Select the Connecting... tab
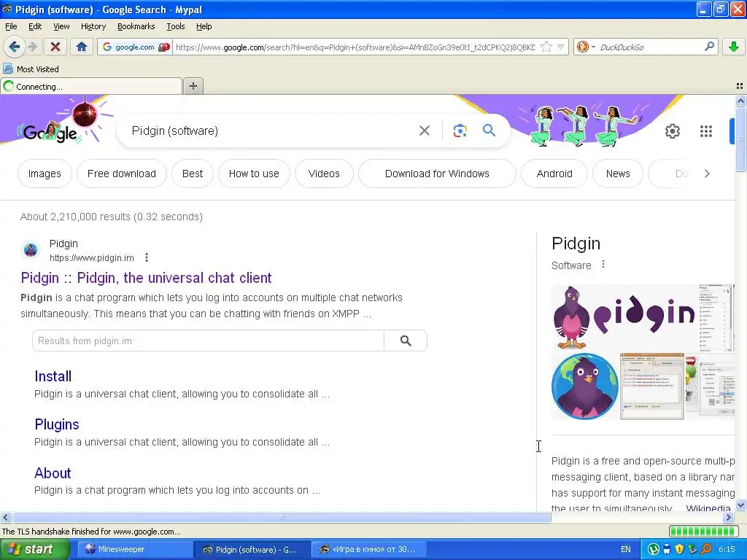 tap(91, 86)
